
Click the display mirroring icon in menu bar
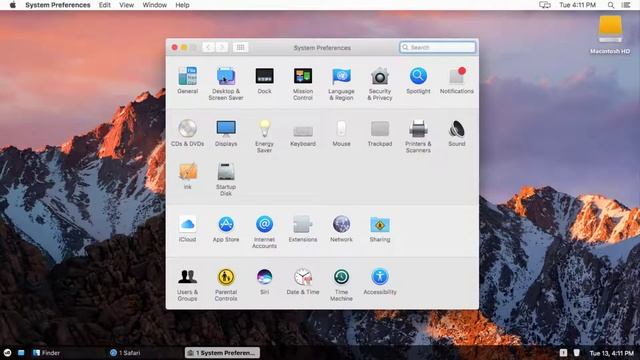tap(545, 5)
